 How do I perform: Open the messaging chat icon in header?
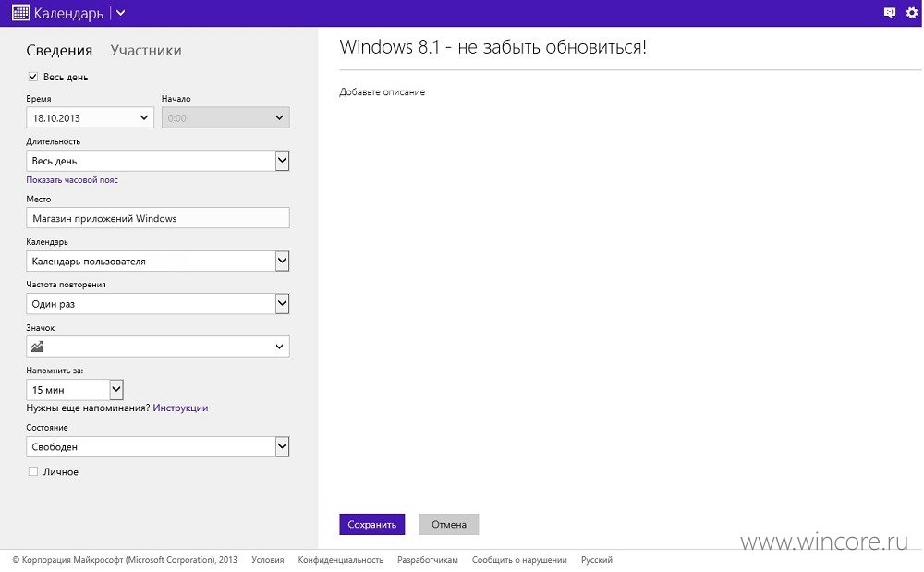click(889, 13)
